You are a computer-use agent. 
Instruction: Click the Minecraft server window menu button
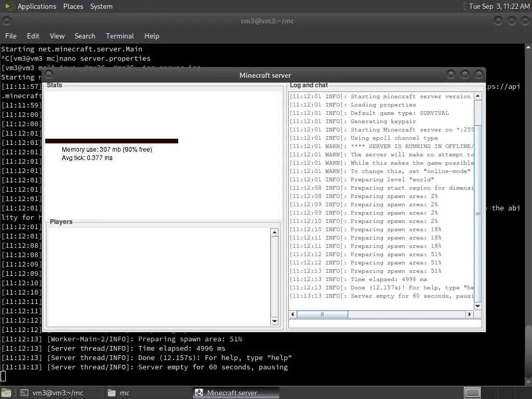tap(49, 74)
